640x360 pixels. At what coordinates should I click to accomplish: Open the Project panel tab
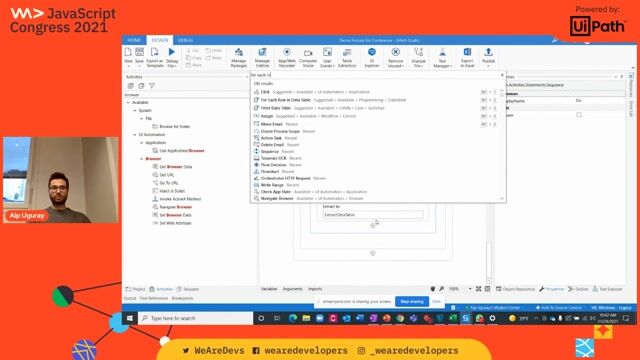click(x=136, y=289)
